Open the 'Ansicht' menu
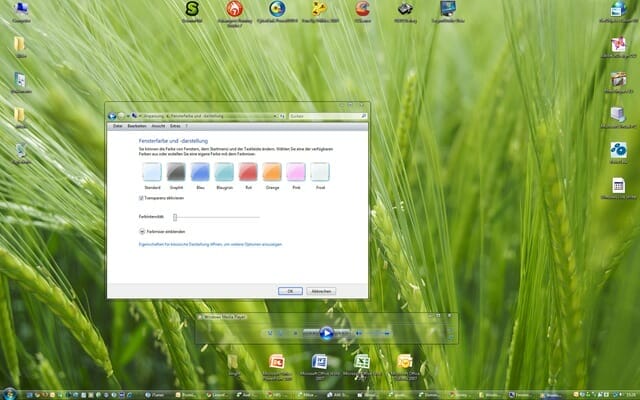 [158, 126]
